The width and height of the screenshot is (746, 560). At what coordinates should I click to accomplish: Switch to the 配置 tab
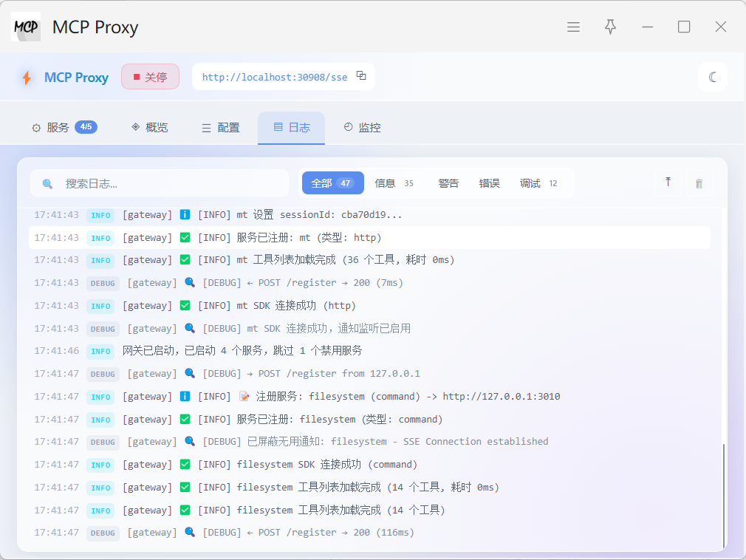(221, 128)
